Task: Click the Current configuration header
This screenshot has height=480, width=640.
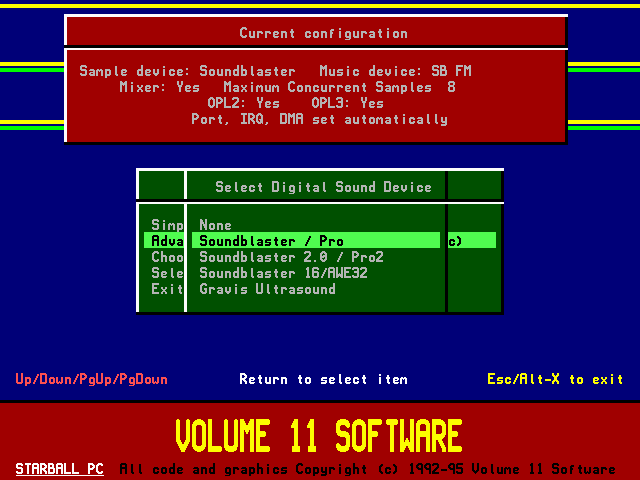Action: coord(323,33)
